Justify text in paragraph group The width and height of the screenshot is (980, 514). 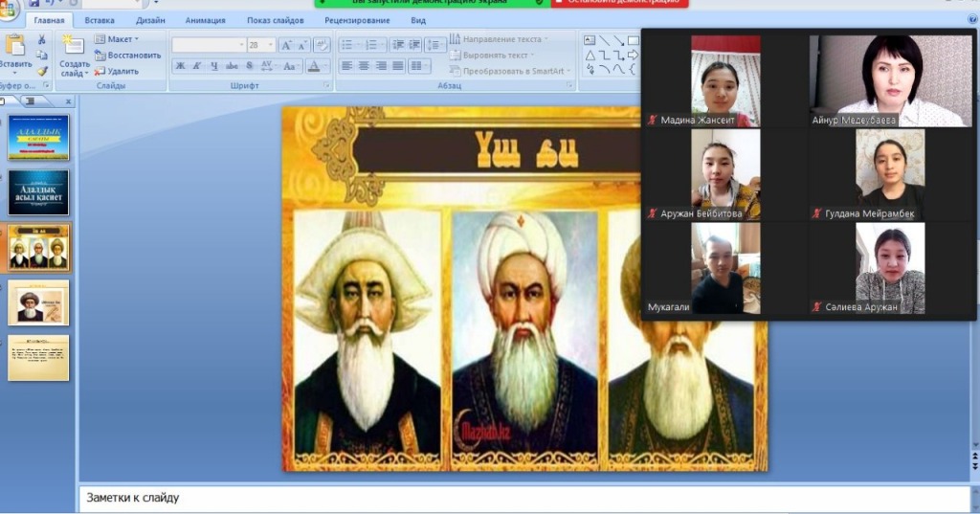[397, 66]
